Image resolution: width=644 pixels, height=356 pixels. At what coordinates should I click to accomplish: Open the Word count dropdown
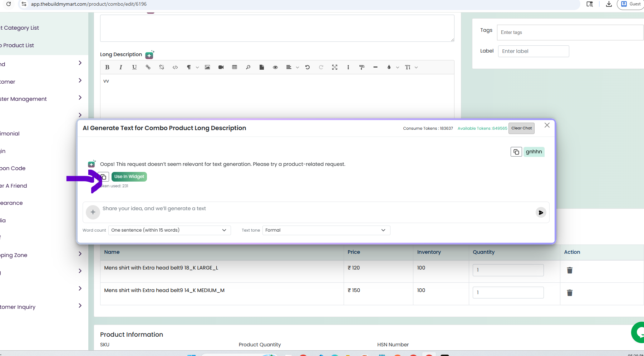tap(169, 230)
